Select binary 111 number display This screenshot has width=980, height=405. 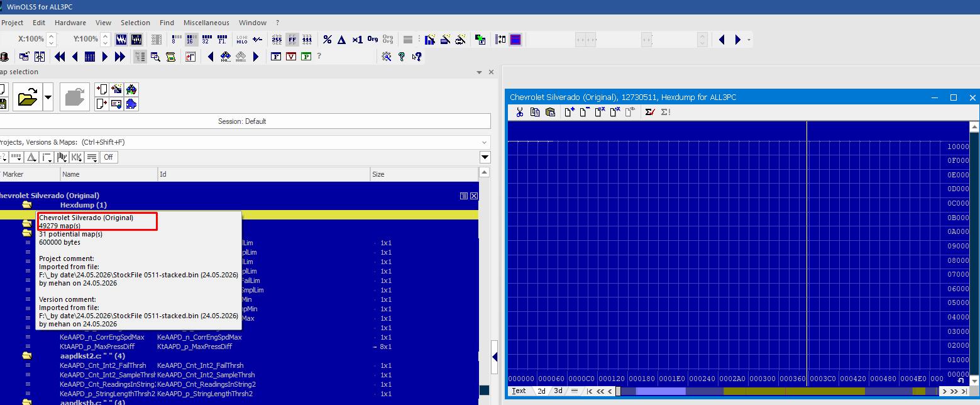coord(307,40)
